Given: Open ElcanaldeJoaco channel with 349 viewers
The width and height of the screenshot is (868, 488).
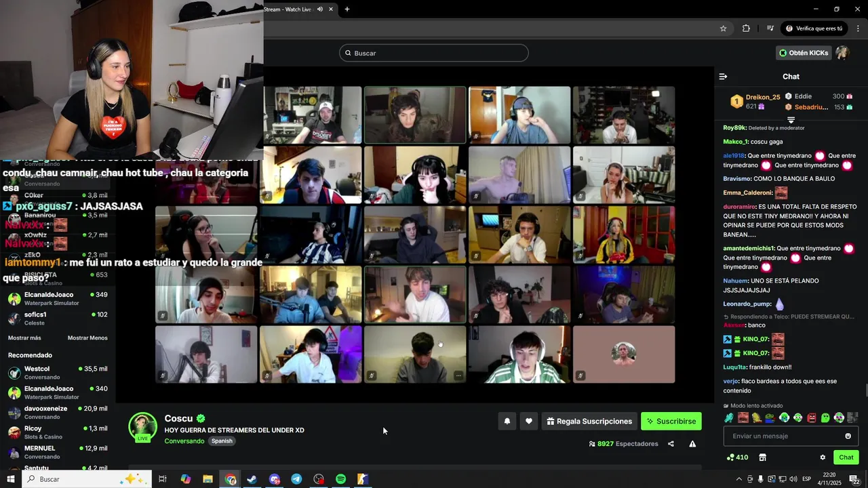Looking at the screenshot, I should [x=58, y=298].
